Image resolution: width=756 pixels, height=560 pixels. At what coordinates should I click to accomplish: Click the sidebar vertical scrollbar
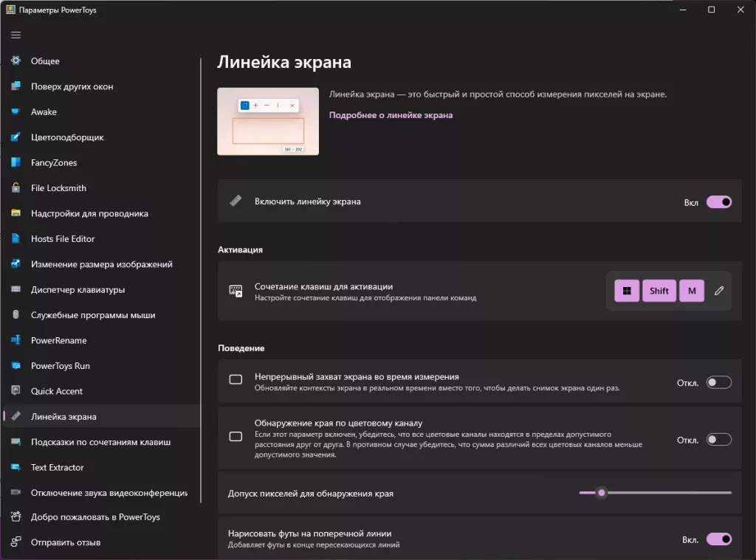click(201, 280)
